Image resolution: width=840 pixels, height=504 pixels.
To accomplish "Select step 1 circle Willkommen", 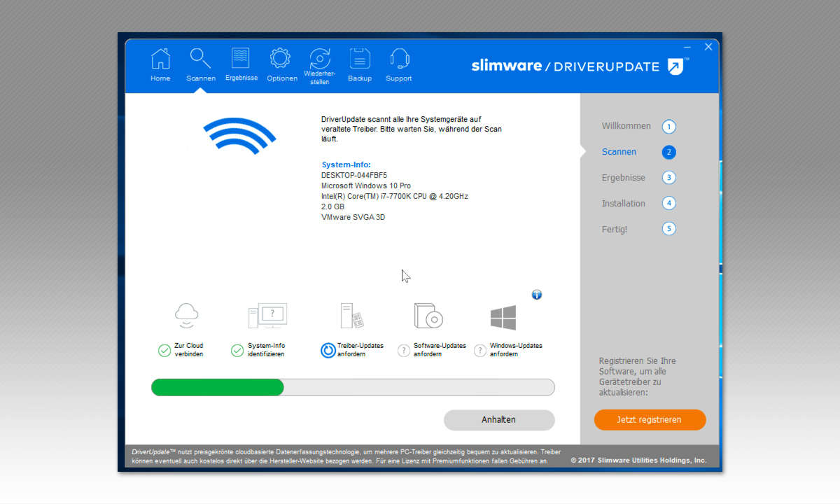I will point(668,127).
